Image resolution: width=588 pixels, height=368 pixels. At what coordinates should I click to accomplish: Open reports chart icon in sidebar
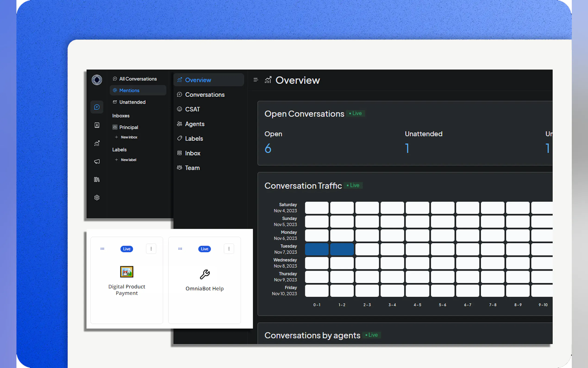97,143
